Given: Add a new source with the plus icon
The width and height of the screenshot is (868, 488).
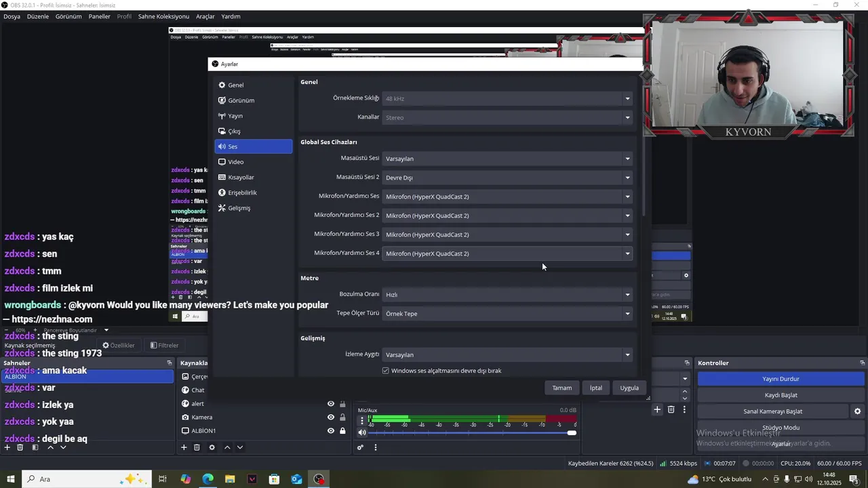Looking at the screenshot, I should pos(184,447).
